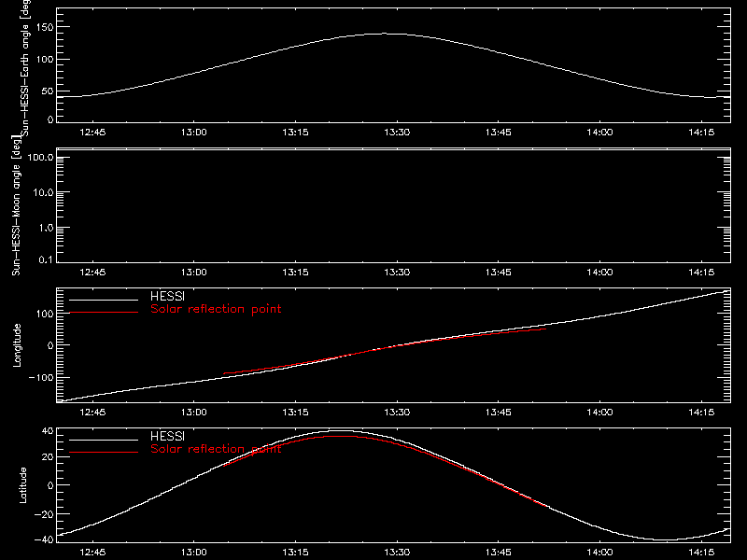The image size is (747, 560).
Task: Click tick label 40 on Latitude plot
Action: click(48, 431)
